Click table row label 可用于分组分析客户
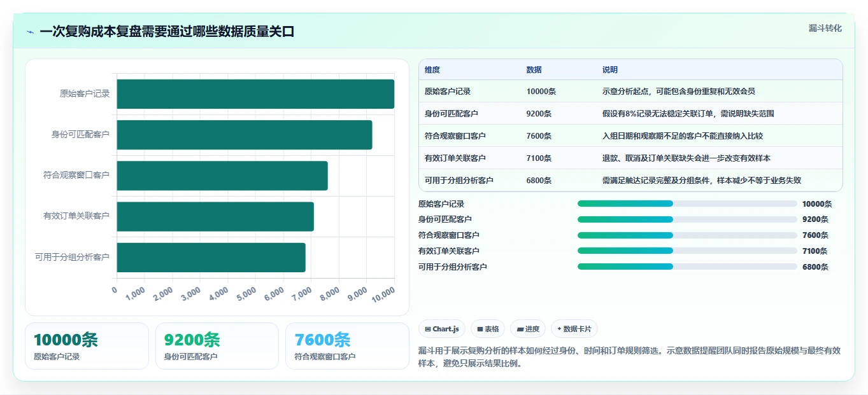868x395 pixels. pyautogui.click(x=459, y=181)
